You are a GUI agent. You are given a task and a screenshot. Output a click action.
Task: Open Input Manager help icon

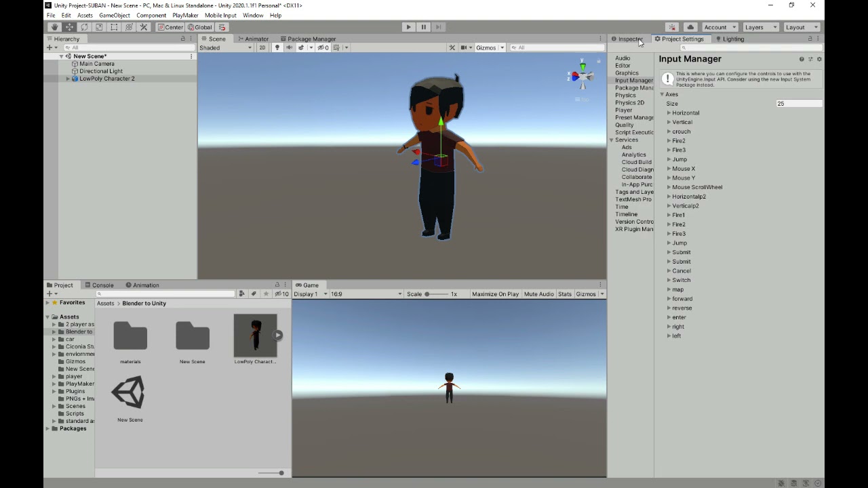click(802, 60)
